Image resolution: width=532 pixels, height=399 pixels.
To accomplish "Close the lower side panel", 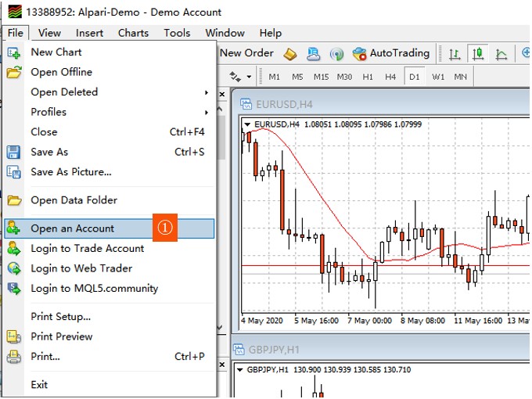I will pyautogui.click(x=222, y=365).
